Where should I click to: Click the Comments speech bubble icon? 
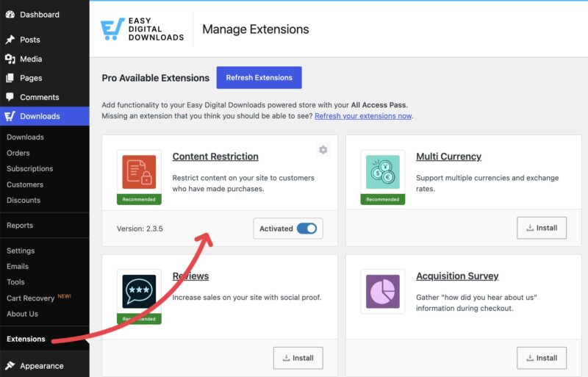pyautogui.click(x=10, y=97)
